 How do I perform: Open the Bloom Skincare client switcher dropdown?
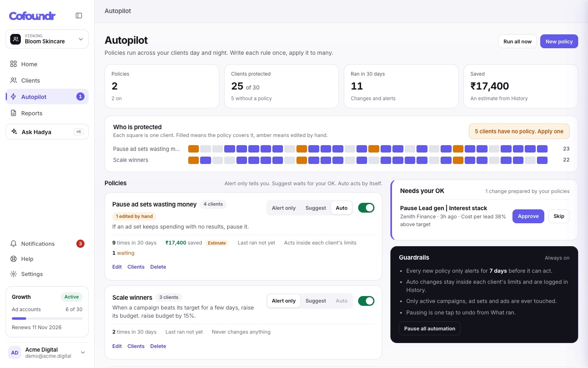coord(47,39)
